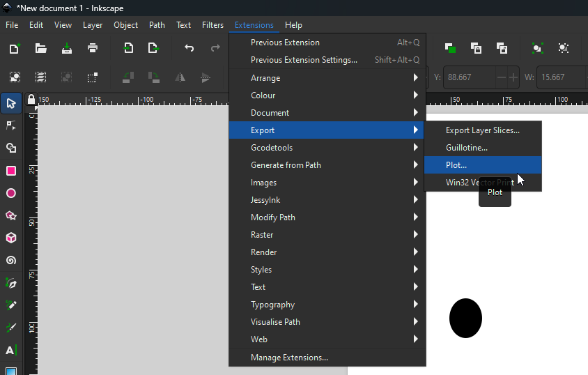The image size is (588, 375).
Task: Open the Help menu
Action: click(293, 25)
